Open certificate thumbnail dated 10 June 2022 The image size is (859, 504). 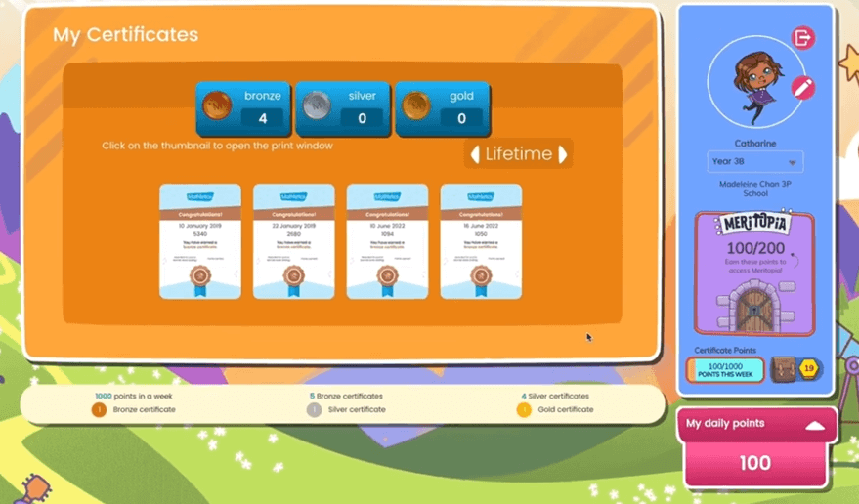[x=387, y=241]
